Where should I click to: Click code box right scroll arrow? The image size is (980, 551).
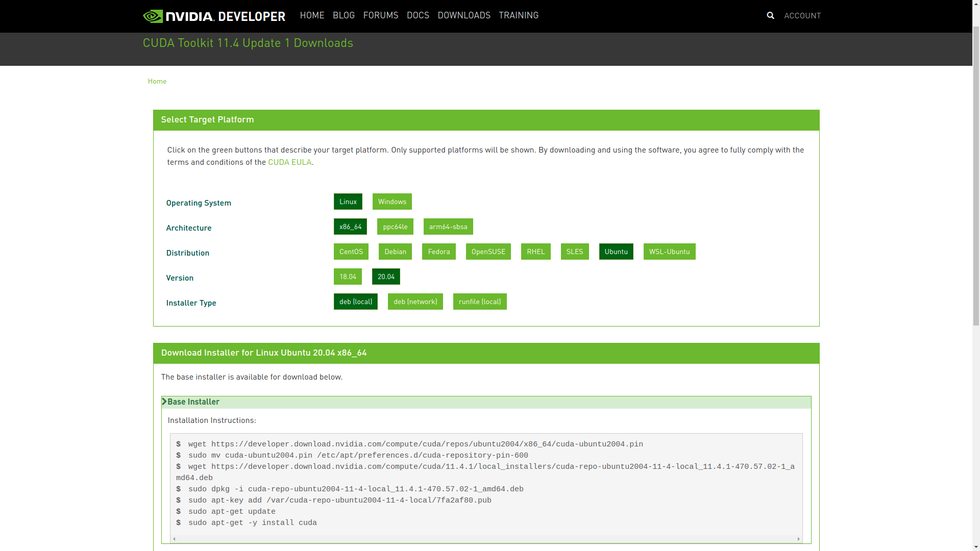pos(798,539)
